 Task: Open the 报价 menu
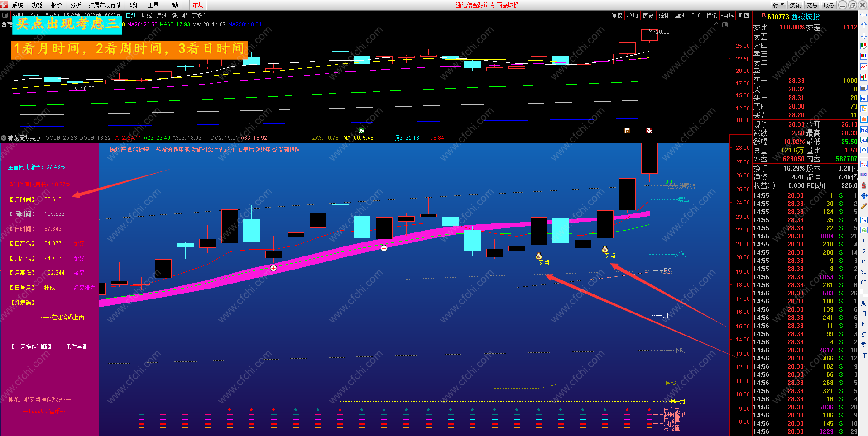pyautogui.click(x=57, y=5)
